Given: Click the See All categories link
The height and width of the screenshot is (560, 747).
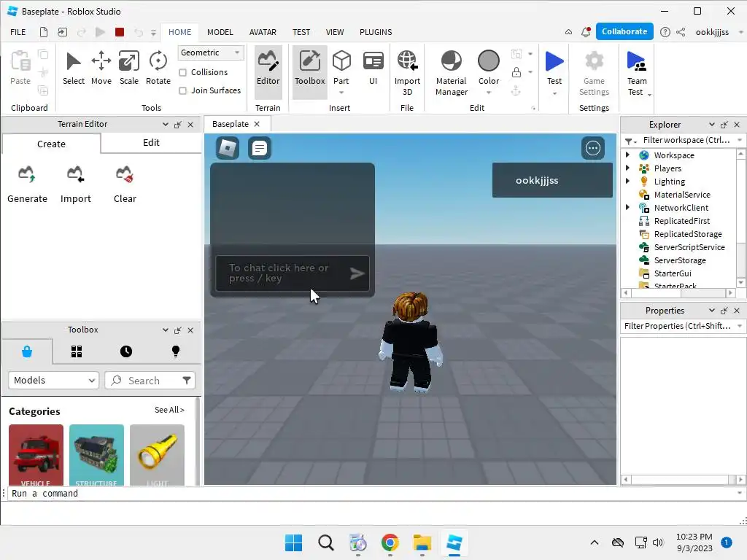Looking at the screenshot, I should (169, 410).
